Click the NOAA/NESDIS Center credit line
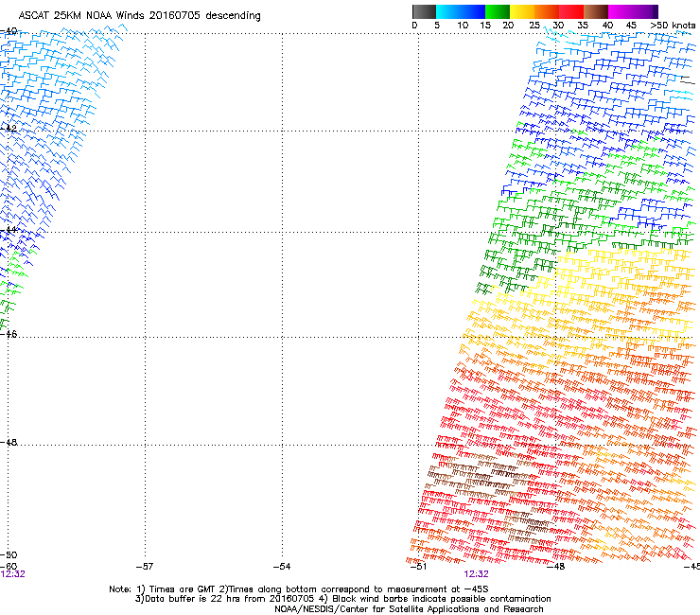Screen dimensions: 700x615 point(409,609)
